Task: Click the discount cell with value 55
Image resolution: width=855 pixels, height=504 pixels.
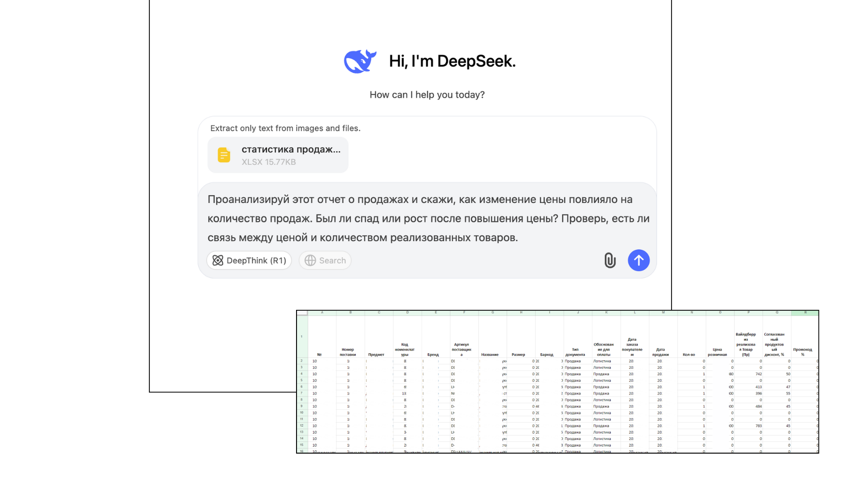Action: [777, 393]
